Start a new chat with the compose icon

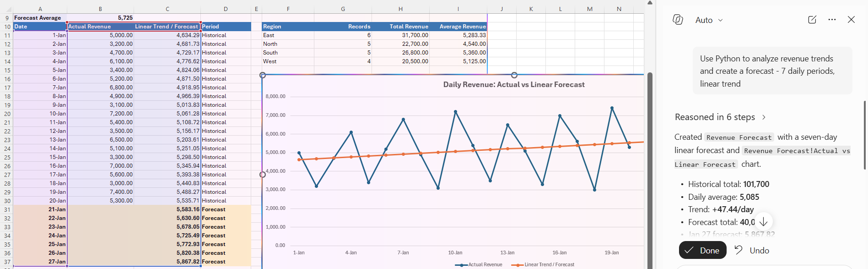[812, 20]
